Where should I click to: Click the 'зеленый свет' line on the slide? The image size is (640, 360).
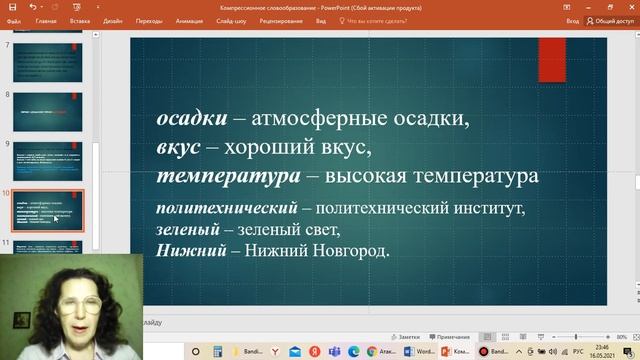coord(248,229)
